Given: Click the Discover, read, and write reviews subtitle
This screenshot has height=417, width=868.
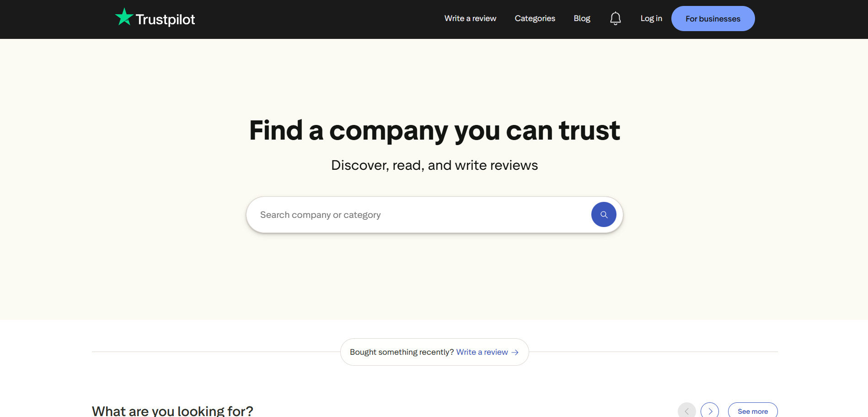Looking at the screenshot, I should click(434, 165).
